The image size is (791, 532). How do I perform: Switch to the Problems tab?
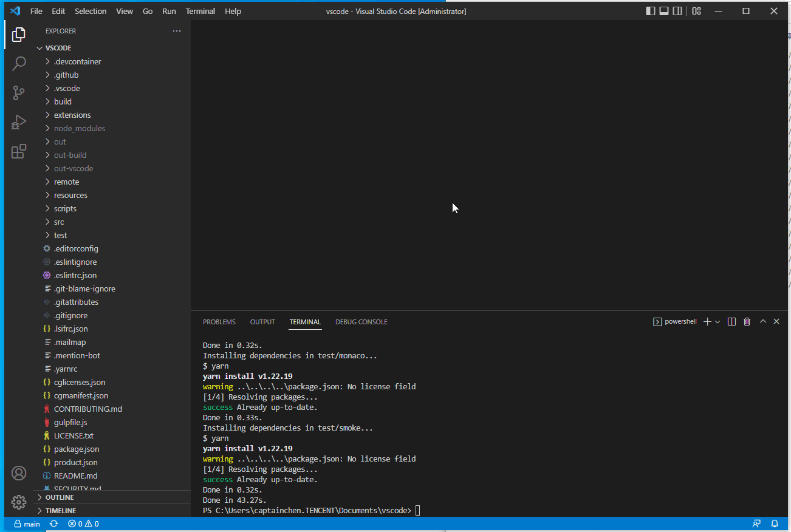coord(219,322)
